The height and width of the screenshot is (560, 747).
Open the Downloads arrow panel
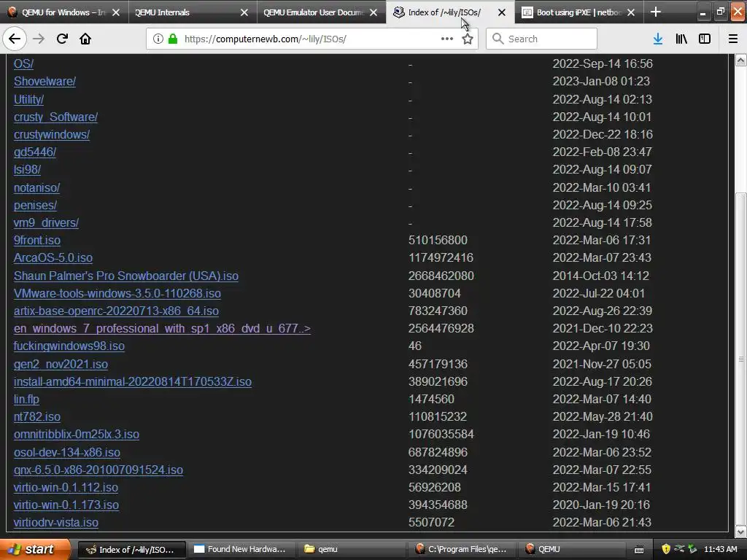(x=658, y=39)
